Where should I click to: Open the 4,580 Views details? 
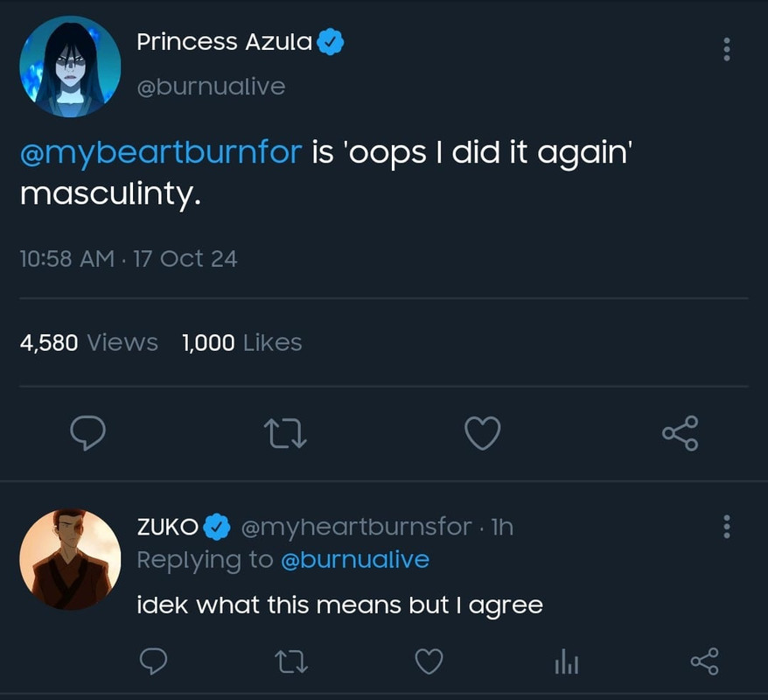(x=88, y=343)
